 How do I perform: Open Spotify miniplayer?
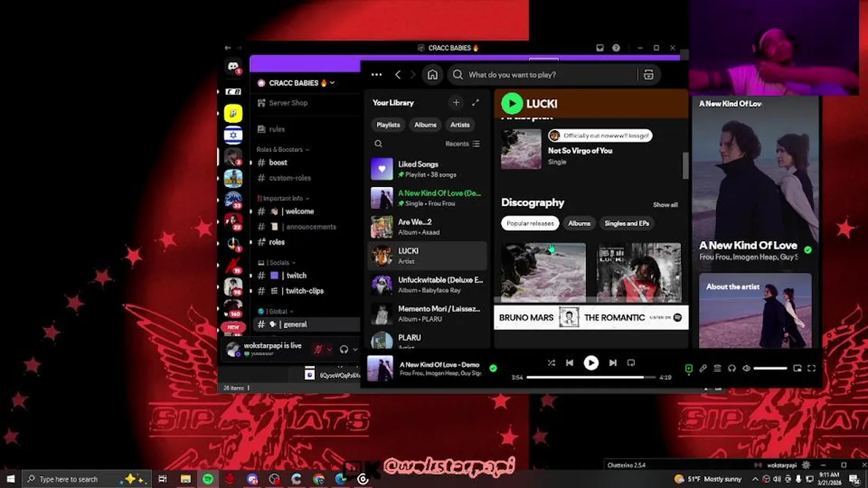(797, 368)
